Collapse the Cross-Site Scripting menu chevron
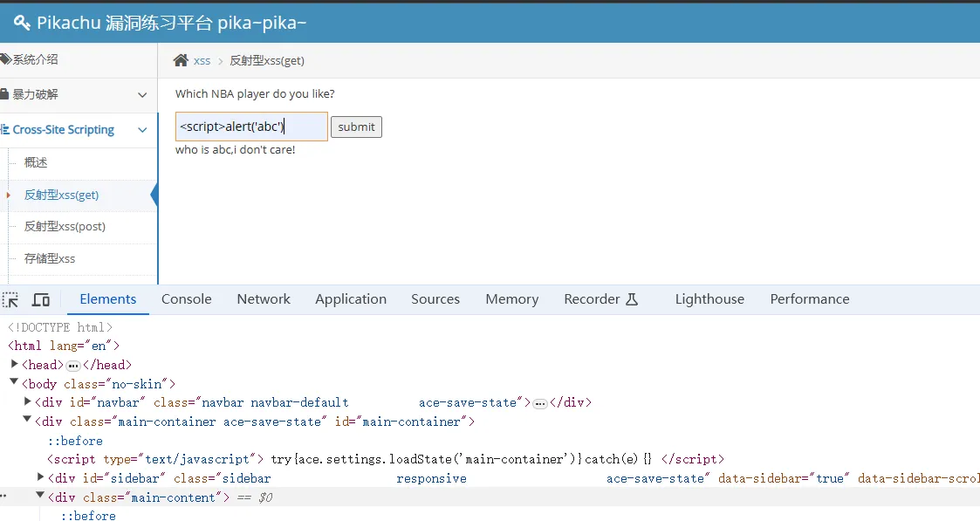The image size is (980, 521). point(142,130)
